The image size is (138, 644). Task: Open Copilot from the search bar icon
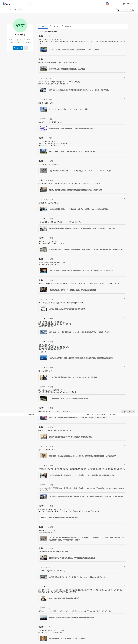click(x=107, y=4)
